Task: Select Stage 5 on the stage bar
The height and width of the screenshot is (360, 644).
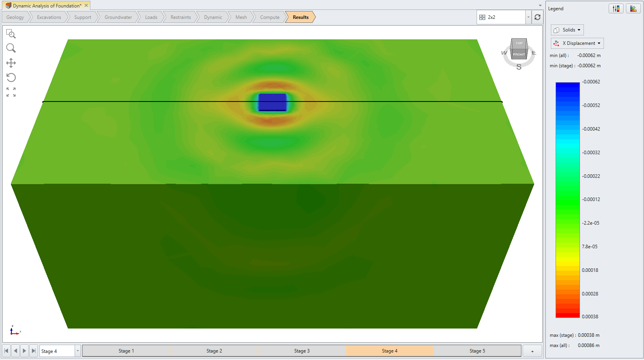Action: click(x=477, y=351)
